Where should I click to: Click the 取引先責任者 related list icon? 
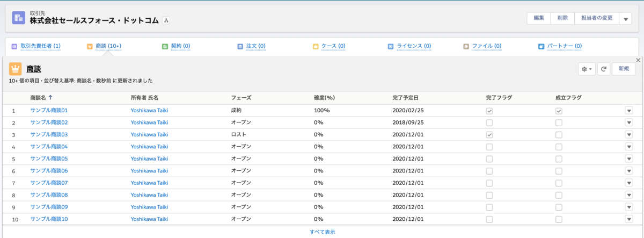(14, 46)
